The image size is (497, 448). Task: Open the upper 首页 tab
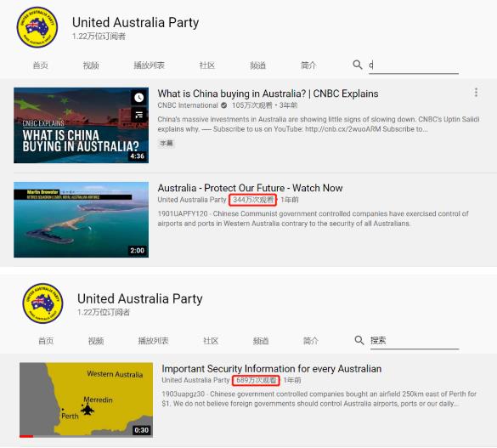pyautogui.click(x=41, y=65)
